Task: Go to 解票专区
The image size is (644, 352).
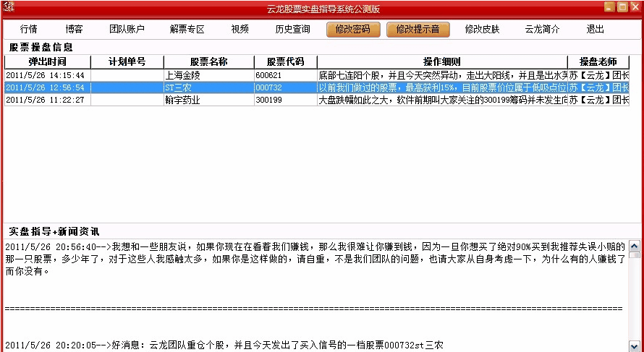Action: (x=187, y=29)
